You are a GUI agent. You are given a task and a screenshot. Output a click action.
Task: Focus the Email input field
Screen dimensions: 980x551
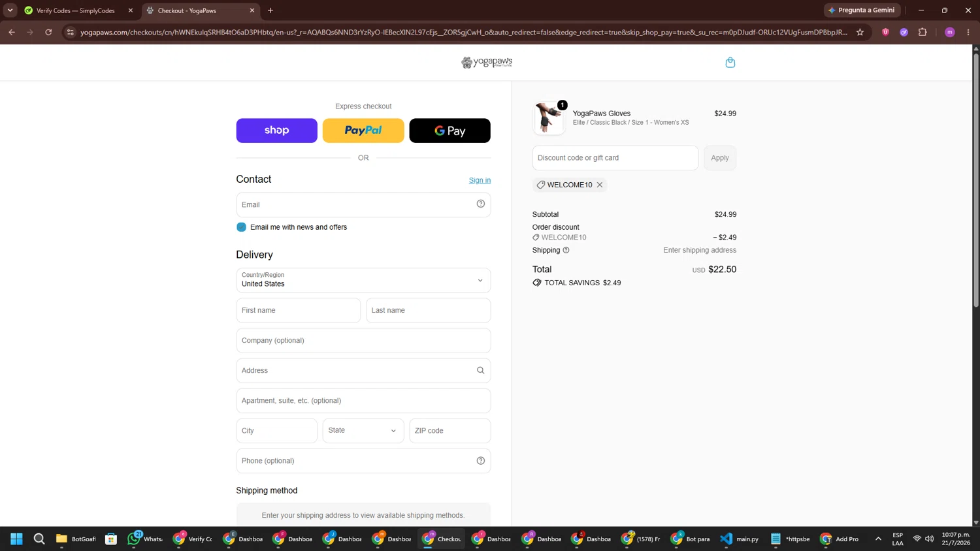click(363, 205)
